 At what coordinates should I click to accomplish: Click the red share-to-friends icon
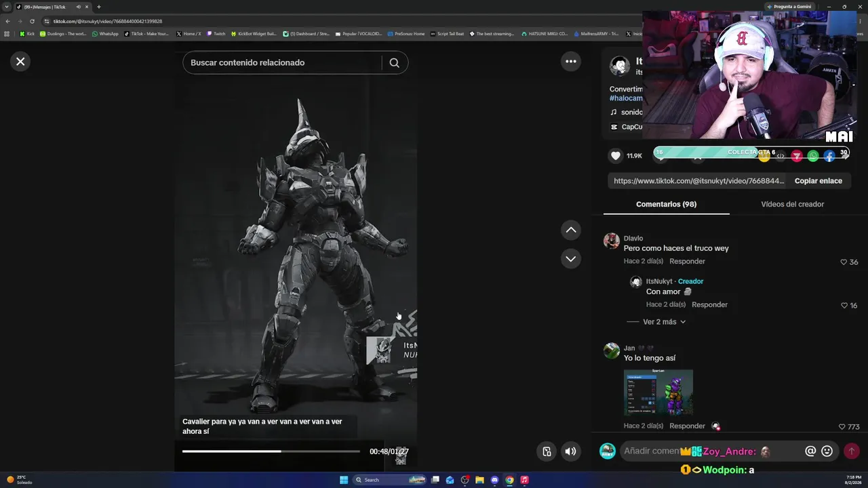tap(797, 157)
